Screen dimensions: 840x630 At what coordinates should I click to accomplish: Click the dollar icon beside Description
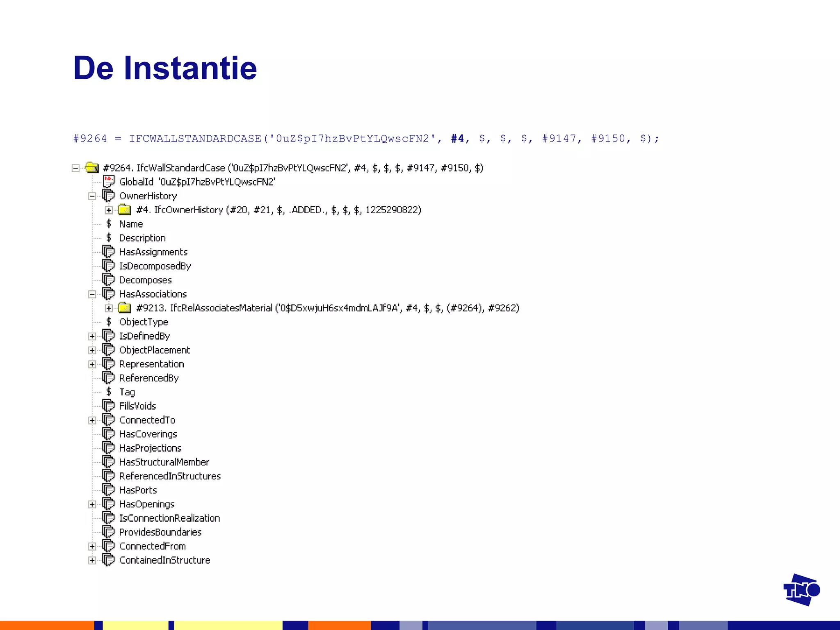tap(109, 237)
